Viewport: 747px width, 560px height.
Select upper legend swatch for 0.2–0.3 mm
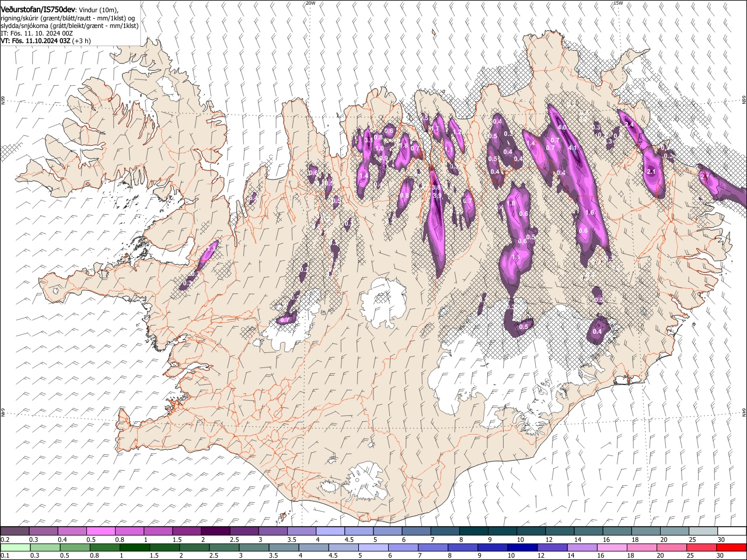tap(15, 531)
